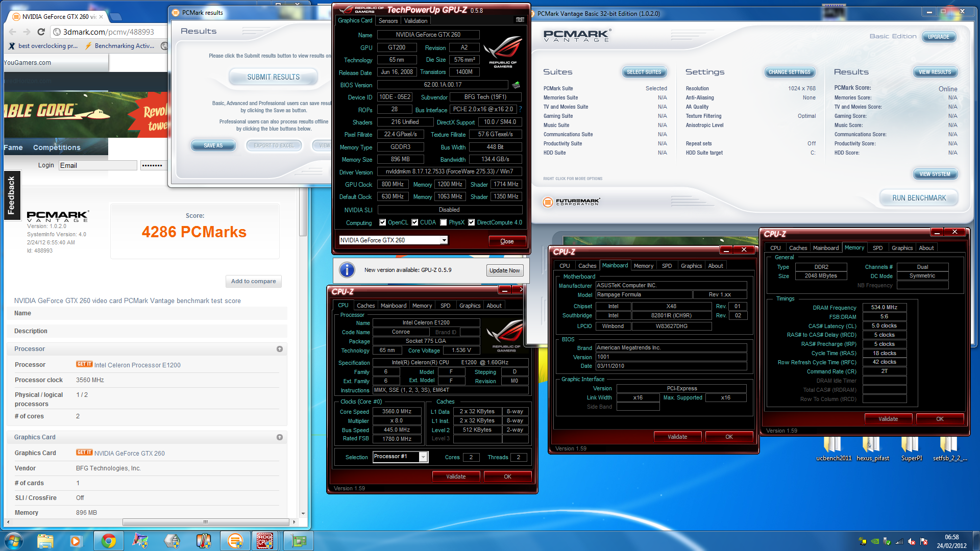Viewport: 980px width, 551px height.
Task: Open SPD tab in CPU-Z mainboard window
Action: [667, 266]
